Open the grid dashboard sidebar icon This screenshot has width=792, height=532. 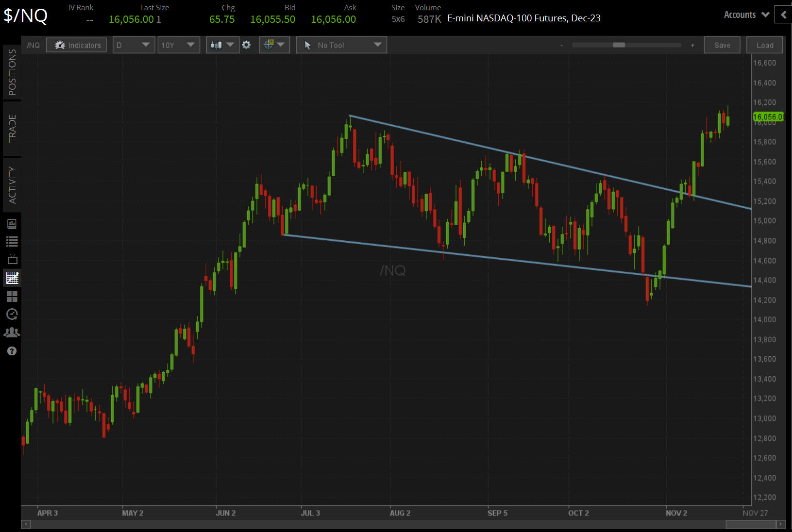click(x=12, y=297)
